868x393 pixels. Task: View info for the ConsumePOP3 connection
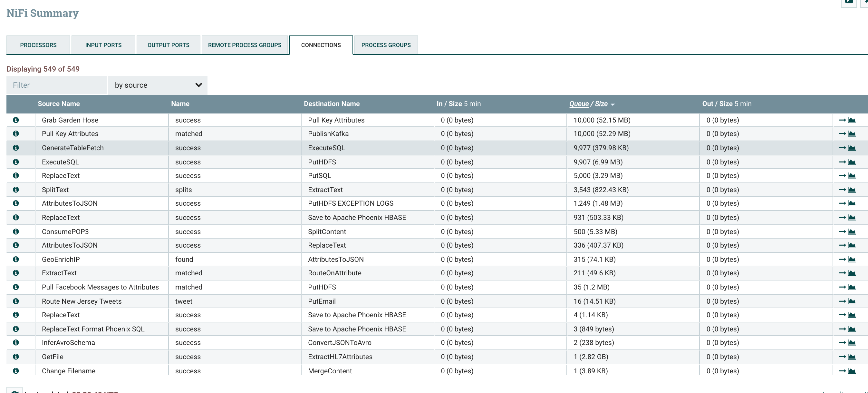click(16, 231)
